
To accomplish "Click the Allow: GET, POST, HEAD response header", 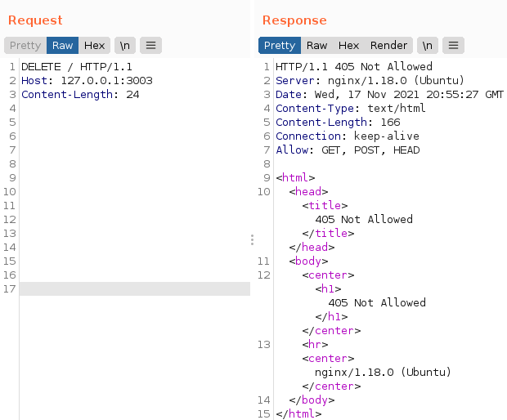I will click(x=348, y=150).
